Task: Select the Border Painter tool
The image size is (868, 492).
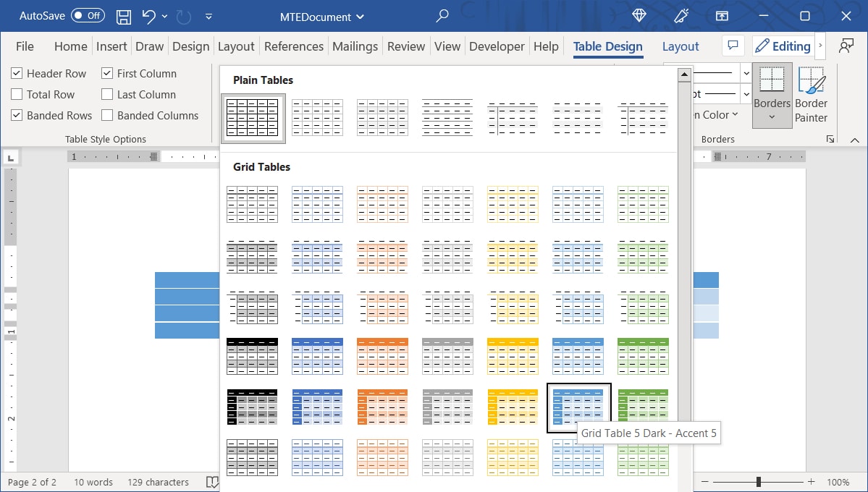Action: [x=812, y=94]
